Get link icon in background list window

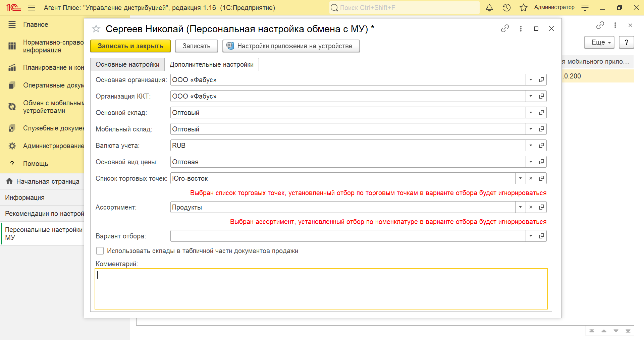pos(600,25)
